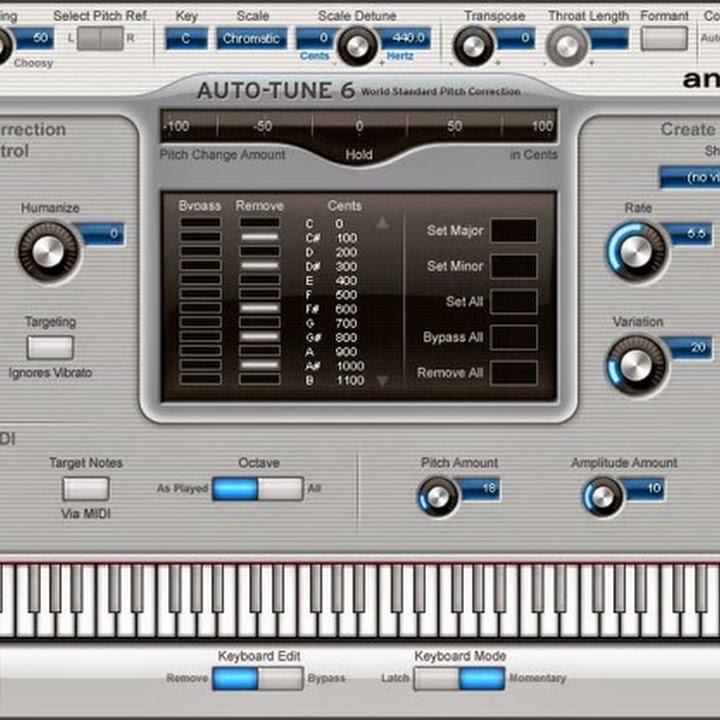Click the Pitch Amount value 18
Viewport: 720px width, 720px height.
[x=479, y=489]
